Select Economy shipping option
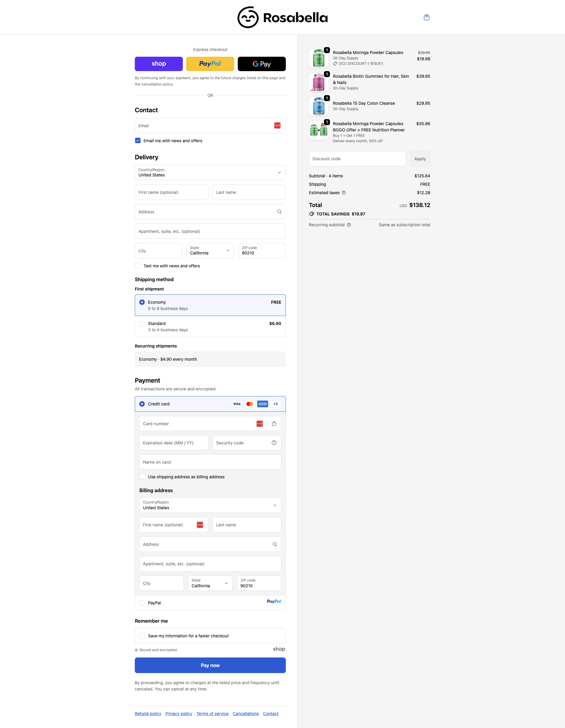The height and width of the screenshot is (728, 565). pyautogui.click(x=210, y=305)
